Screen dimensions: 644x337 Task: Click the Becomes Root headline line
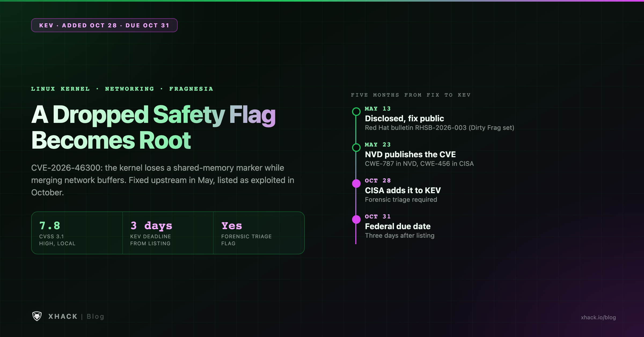point(111,140)
